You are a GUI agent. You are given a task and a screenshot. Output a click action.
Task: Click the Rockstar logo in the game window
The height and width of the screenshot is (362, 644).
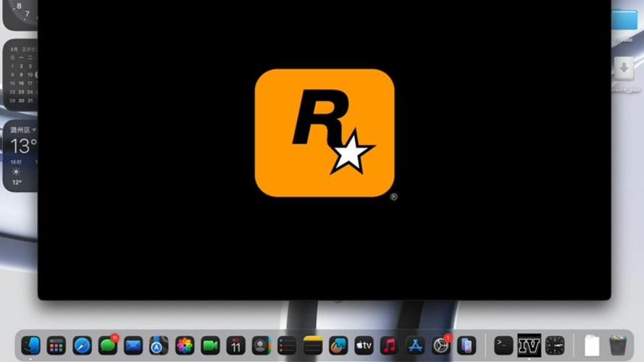coord(325,133)
